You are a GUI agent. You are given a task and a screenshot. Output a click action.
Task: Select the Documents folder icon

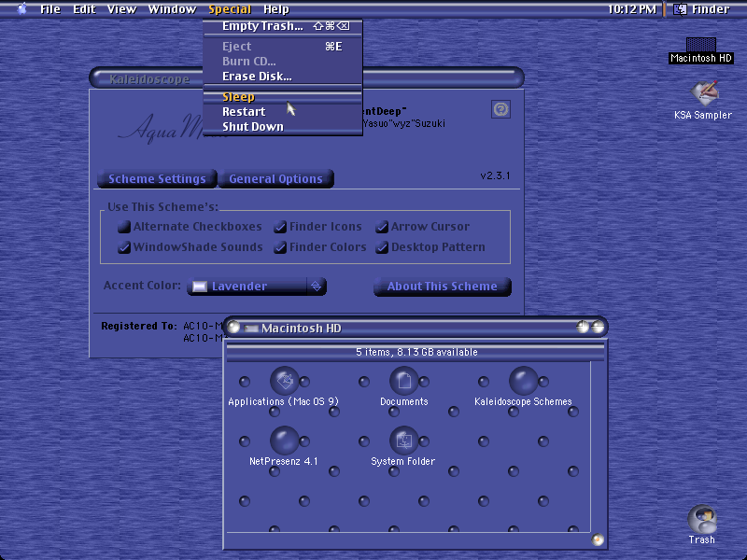pos(404,381)
